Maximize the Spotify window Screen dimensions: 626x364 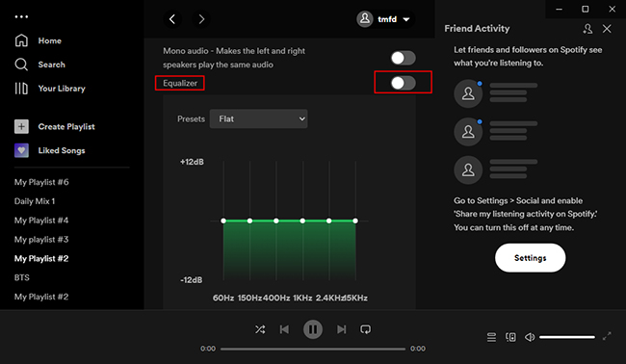[x=586, y=10]
